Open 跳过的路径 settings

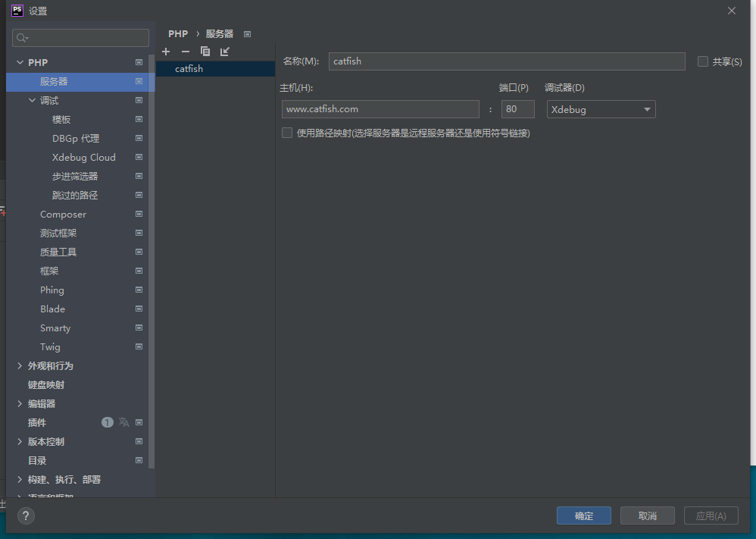[75, 196]
